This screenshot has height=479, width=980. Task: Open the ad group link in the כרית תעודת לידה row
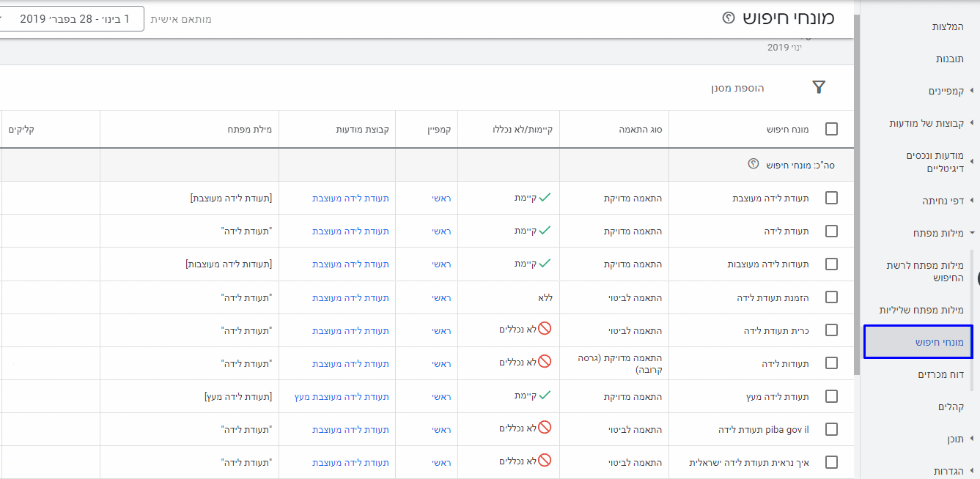[350, 330]
